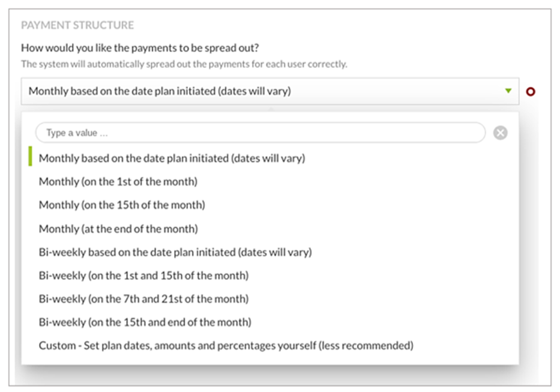Pick Bi-weekly on 1st and 15th

click(143, 276)
